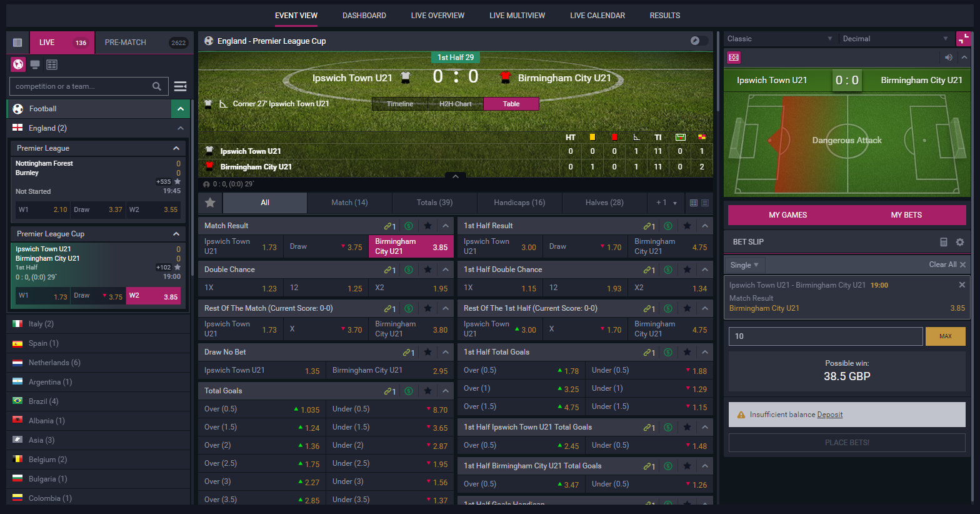Click the MAX stake button
This screenshot has height=514, width=980.
coord(946,336)
